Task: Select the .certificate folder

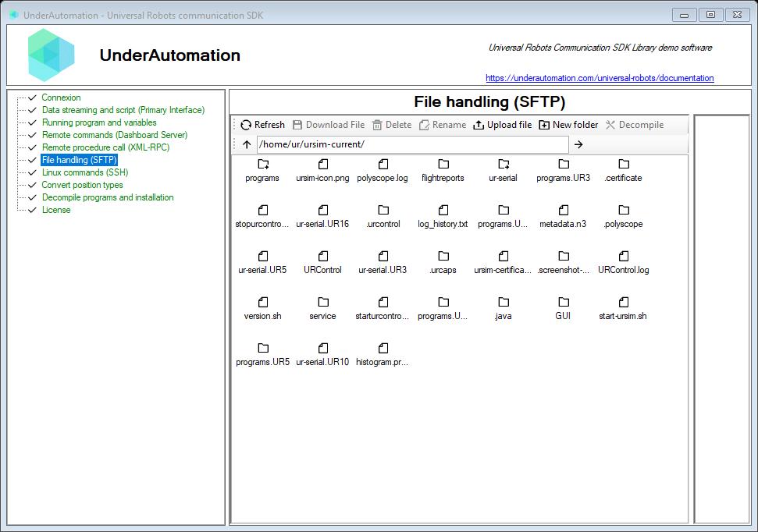Action: [624, 171]
